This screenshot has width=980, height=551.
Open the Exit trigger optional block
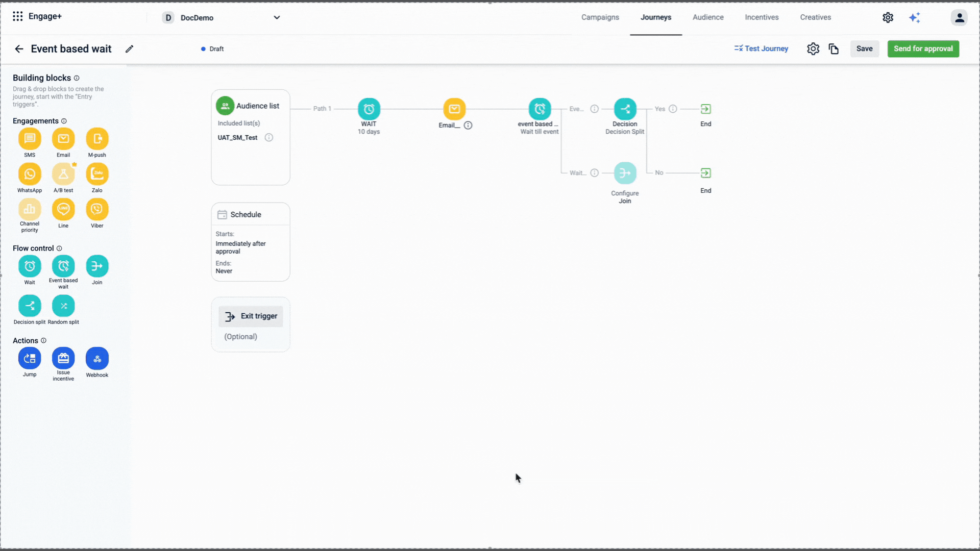251,317
